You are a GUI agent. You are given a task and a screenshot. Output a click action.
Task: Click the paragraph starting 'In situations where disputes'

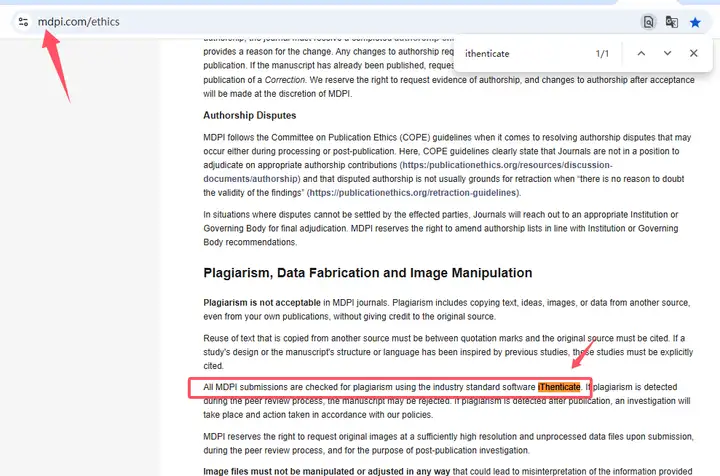pos(441,228)
